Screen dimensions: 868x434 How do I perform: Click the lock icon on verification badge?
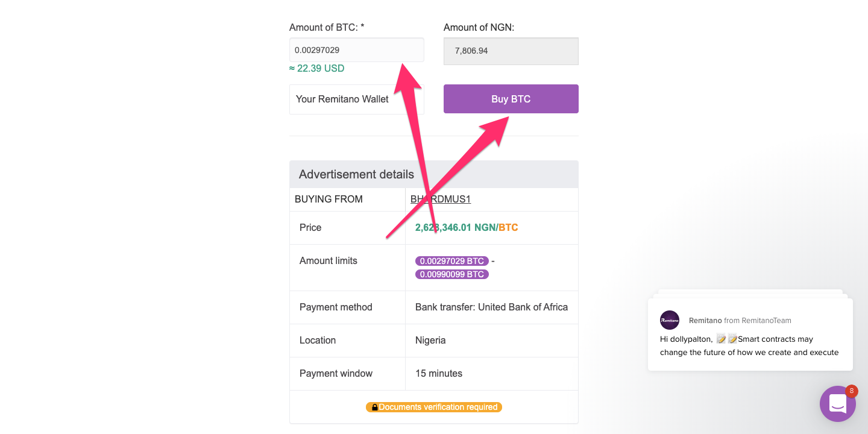[374, 407]
